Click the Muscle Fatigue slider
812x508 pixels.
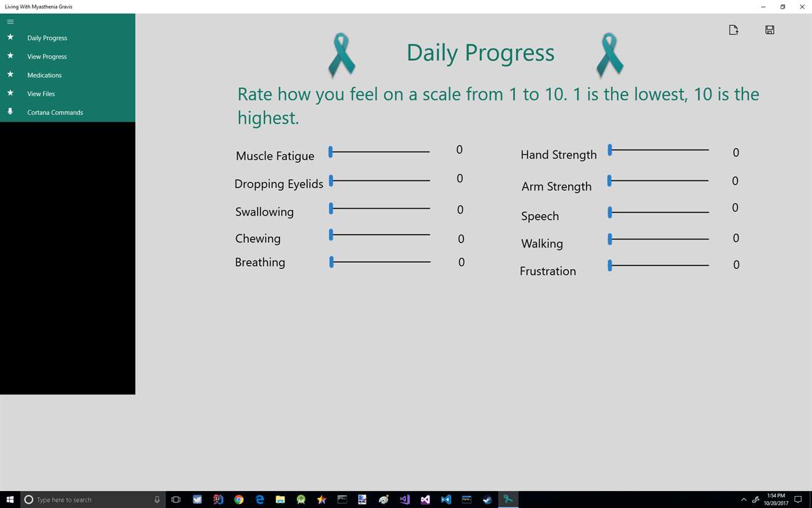[x=380, y=152]
